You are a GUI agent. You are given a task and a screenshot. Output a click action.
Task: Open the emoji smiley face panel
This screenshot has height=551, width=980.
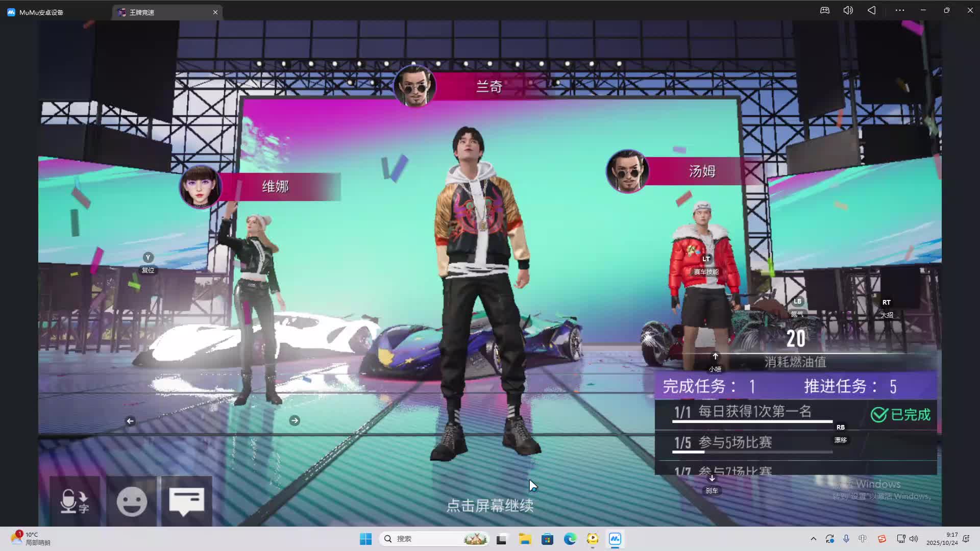[x=132, y=501]
